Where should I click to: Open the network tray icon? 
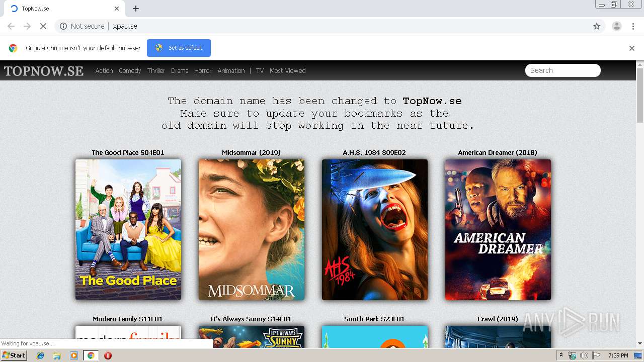click(x=572, y=355)
